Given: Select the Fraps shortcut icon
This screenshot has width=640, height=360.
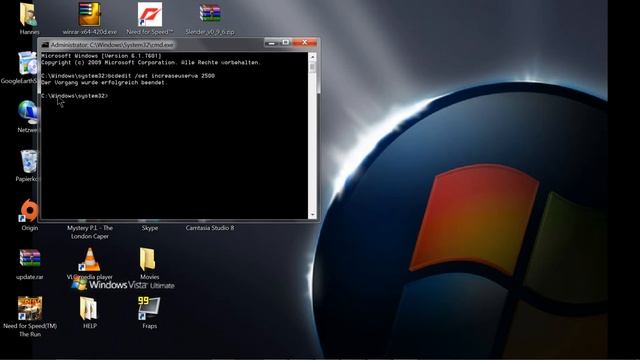Looking at the screenshot, I should 149,308.
